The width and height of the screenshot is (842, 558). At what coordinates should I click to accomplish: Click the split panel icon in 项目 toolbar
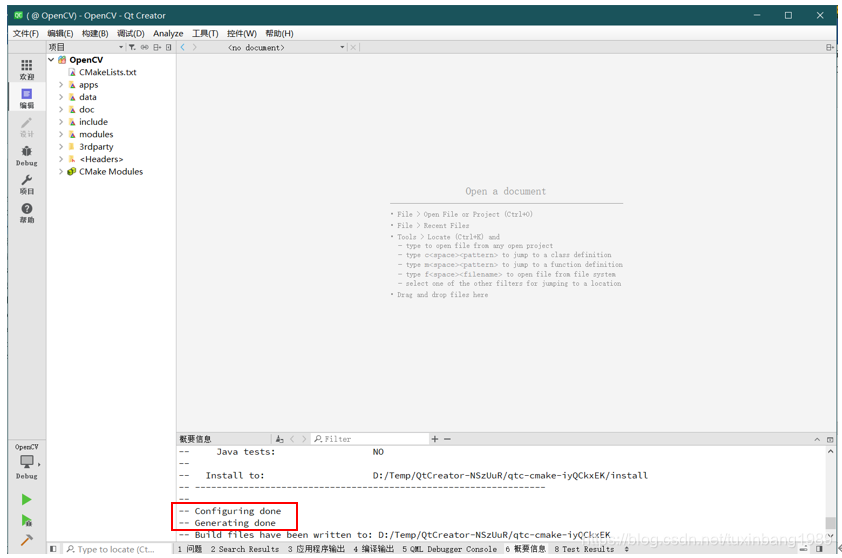(157, 47)
